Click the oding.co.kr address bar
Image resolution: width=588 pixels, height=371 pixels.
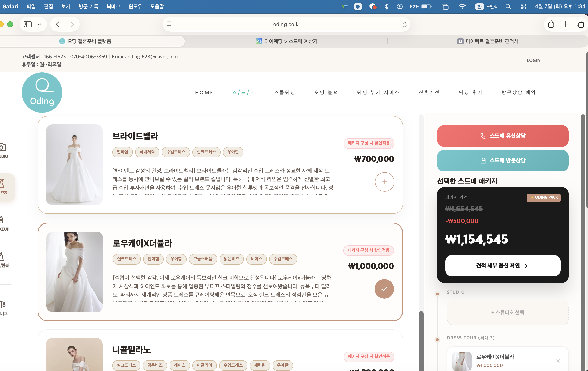point(287,24)
